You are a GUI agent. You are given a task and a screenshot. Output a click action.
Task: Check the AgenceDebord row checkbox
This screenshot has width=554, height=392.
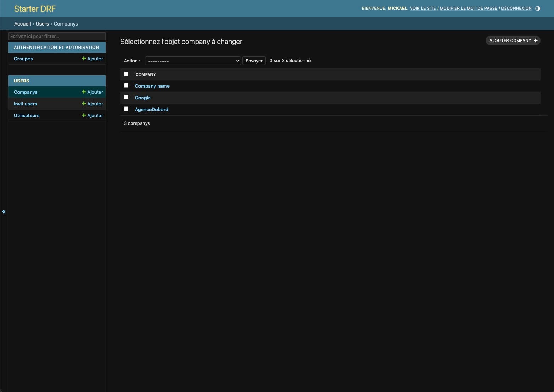(126, 109)
